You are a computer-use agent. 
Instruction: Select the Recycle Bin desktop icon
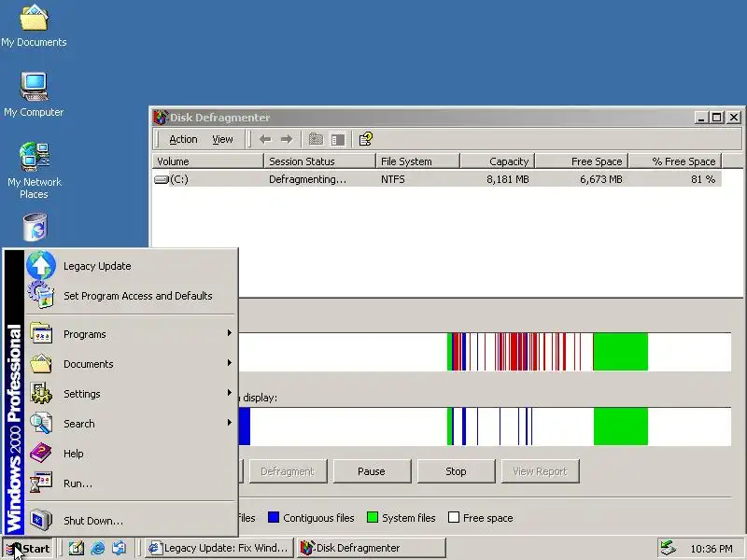[35, 227]
